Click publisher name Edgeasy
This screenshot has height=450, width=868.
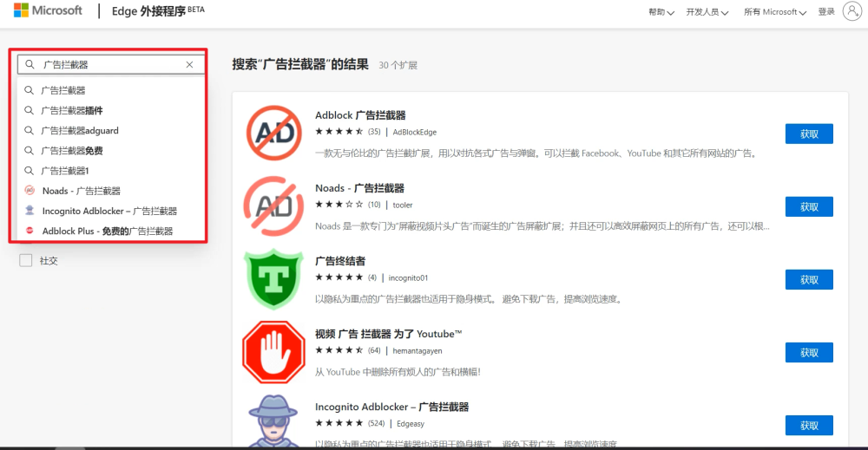[411, 424]
